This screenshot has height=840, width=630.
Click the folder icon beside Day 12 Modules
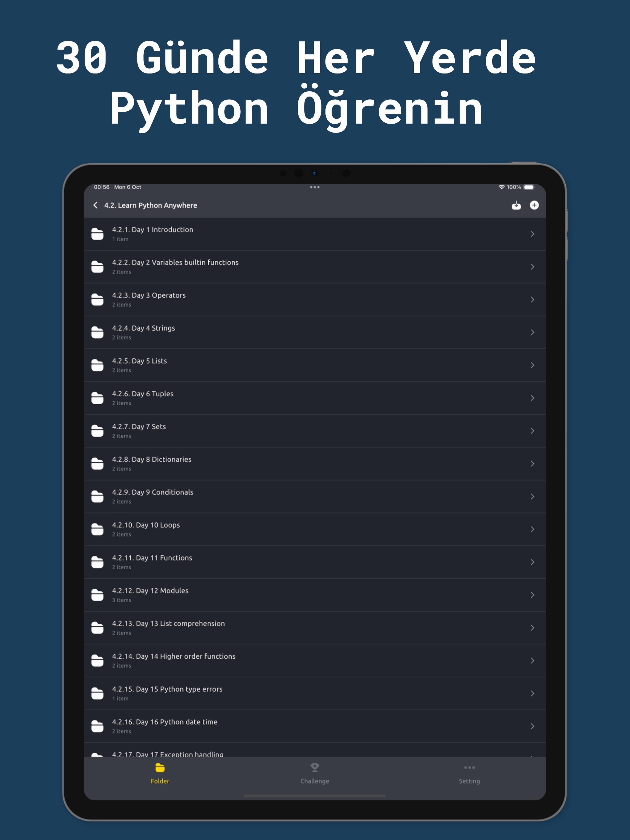click(97, 595)
